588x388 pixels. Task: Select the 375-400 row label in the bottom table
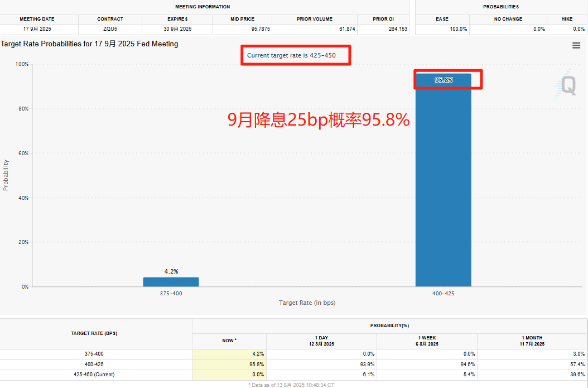coord(94,354)
